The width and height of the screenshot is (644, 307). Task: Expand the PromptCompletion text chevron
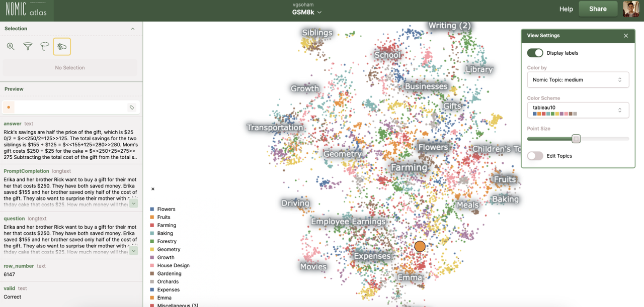click(x=133, y=203)
